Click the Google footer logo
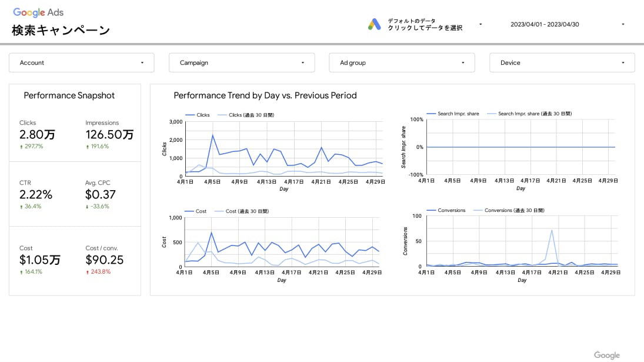The height and width of the screenshot is (362, 644). click(x=606, y=356)
